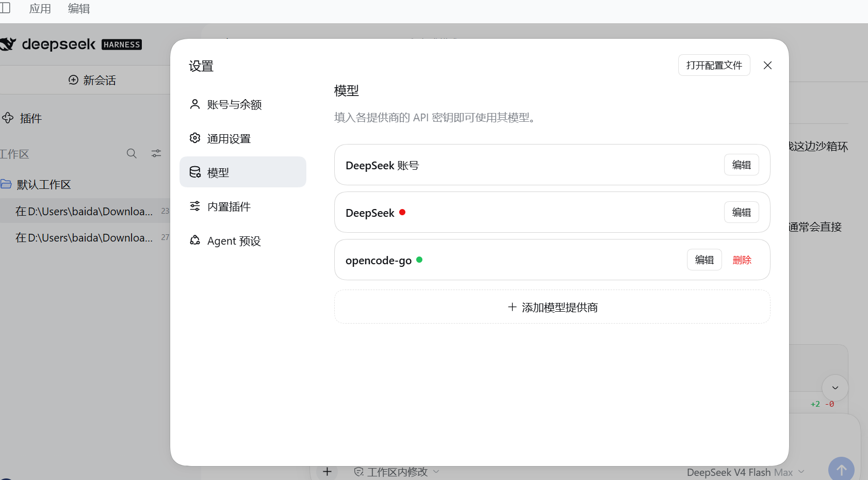
Task: Open the 内置插件 settings section
Action: point(242,207)
